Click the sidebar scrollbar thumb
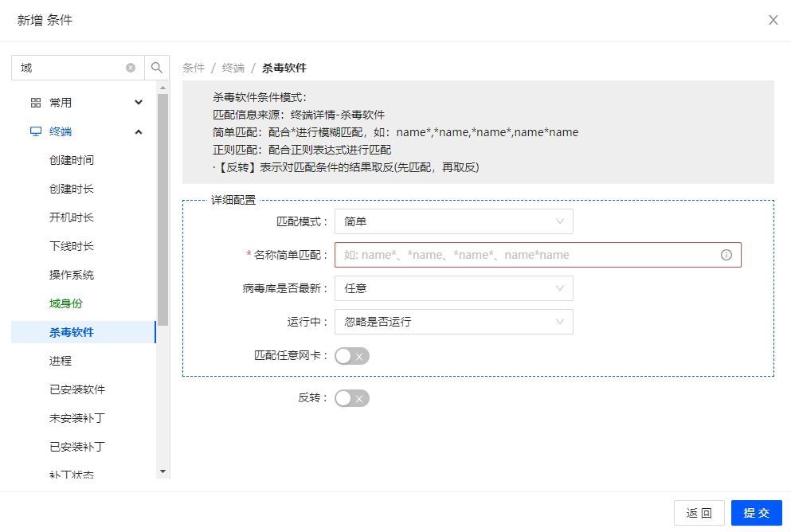The width and height of the screenshot is (791, 532). pos(163,209)
